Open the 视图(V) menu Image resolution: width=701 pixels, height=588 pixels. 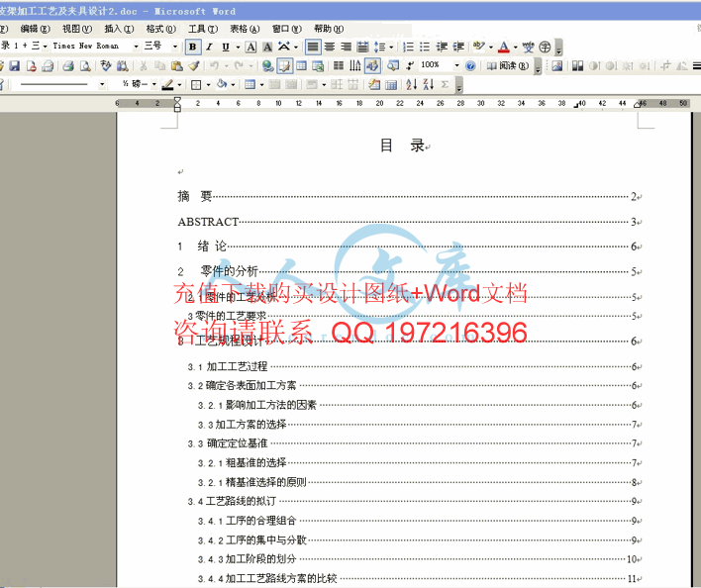[77, 29]
